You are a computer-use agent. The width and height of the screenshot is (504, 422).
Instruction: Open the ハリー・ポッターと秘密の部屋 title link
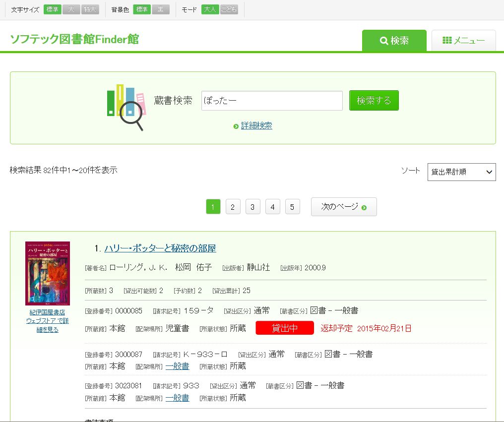tap(160, 248)
